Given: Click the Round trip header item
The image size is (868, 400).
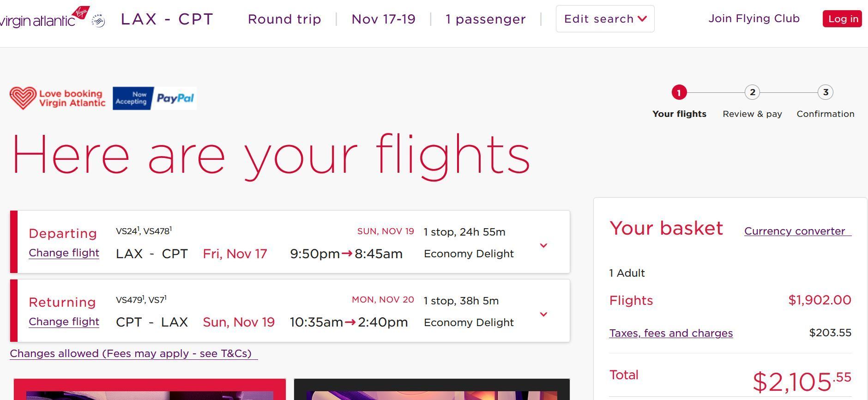Looking at the screenshot, I should 284,19.
